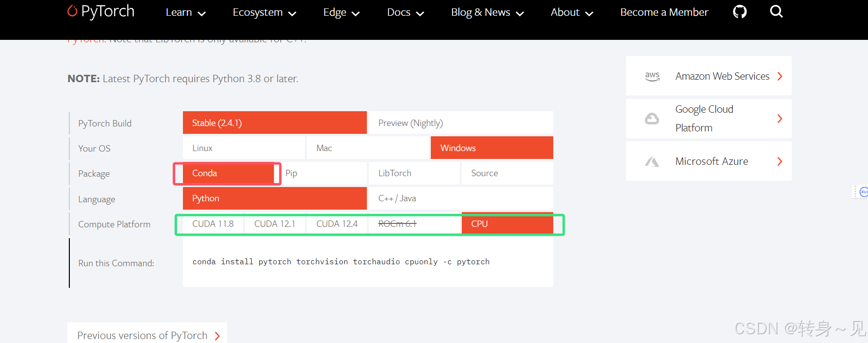This screenshot has width=868, height=343.
Task: Expand the Docs menu
Action: (405, 12)
